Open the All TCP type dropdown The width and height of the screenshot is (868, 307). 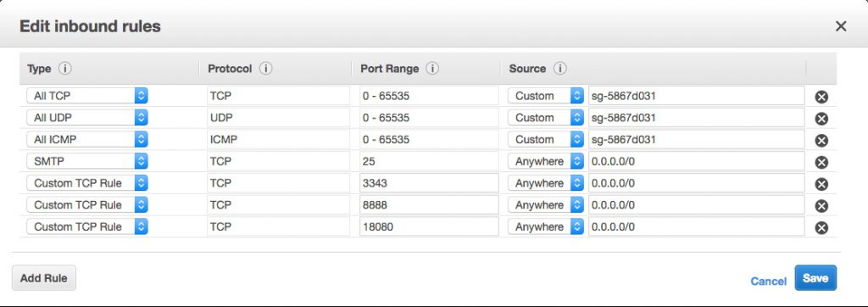point(87,96)
